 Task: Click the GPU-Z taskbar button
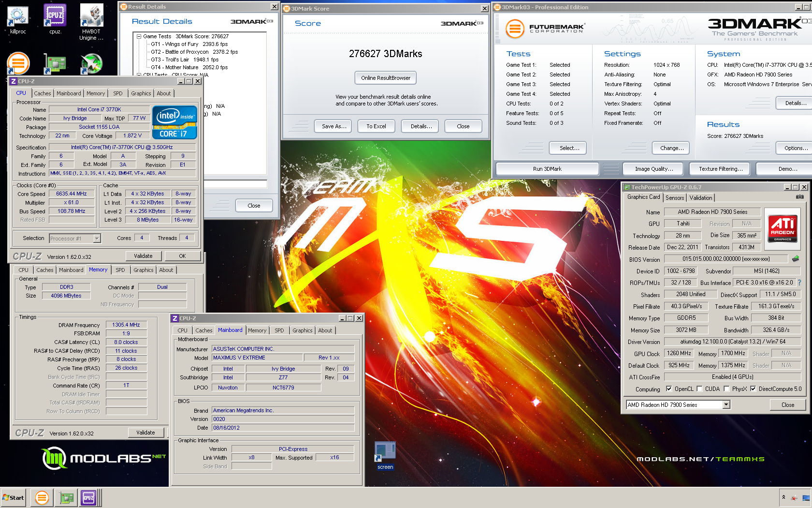click(x=66, y=497)
